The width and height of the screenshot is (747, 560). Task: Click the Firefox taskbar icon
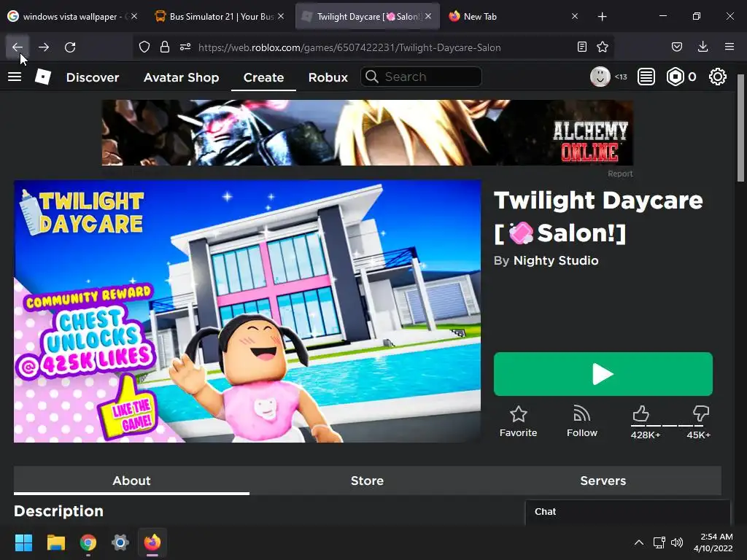click(x=152, y=542)
